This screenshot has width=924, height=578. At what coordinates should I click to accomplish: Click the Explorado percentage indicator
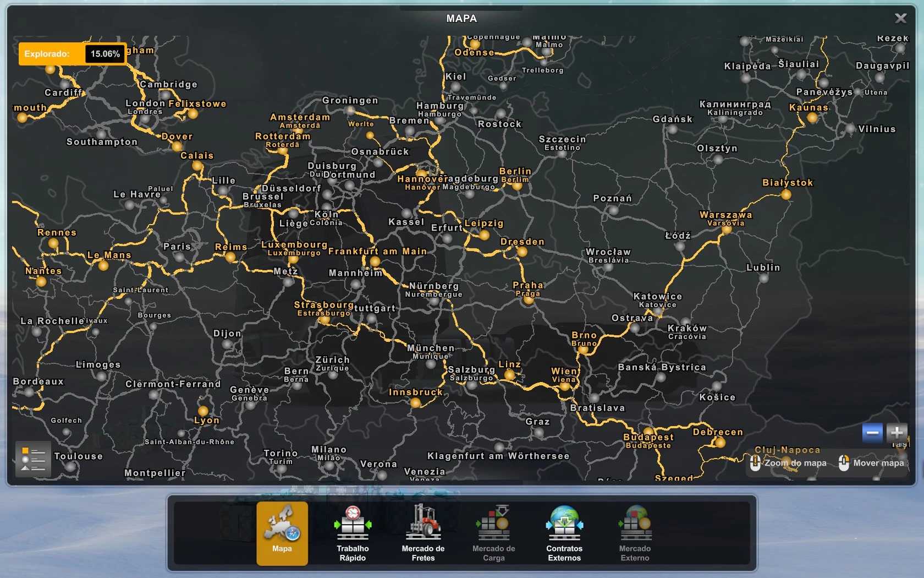click(72, 54)
